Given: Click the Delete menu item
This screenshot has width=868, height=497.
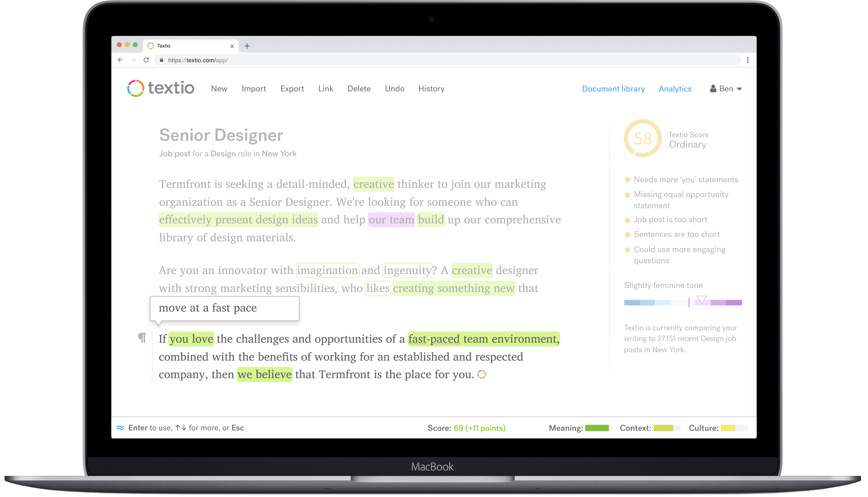Looking at the screenshot, I should [x=359, y=89].
